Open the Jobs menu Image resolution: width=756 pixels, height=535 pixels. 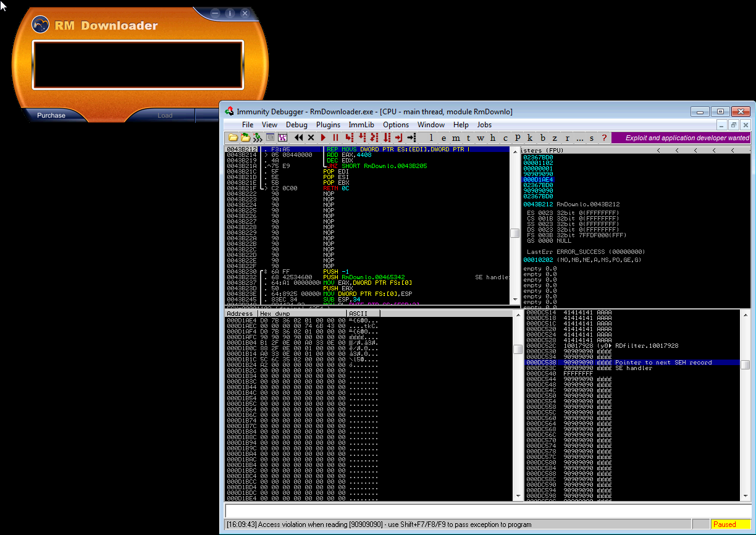484,125
